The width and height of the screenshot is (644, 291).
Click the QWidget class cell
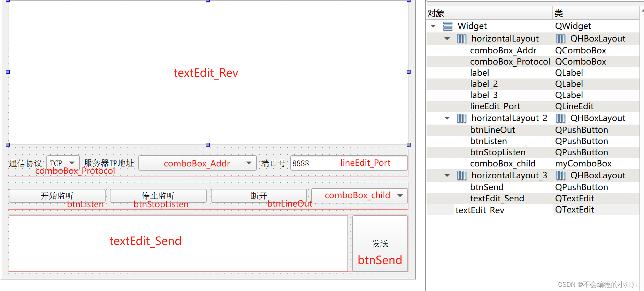click(573, 26)
